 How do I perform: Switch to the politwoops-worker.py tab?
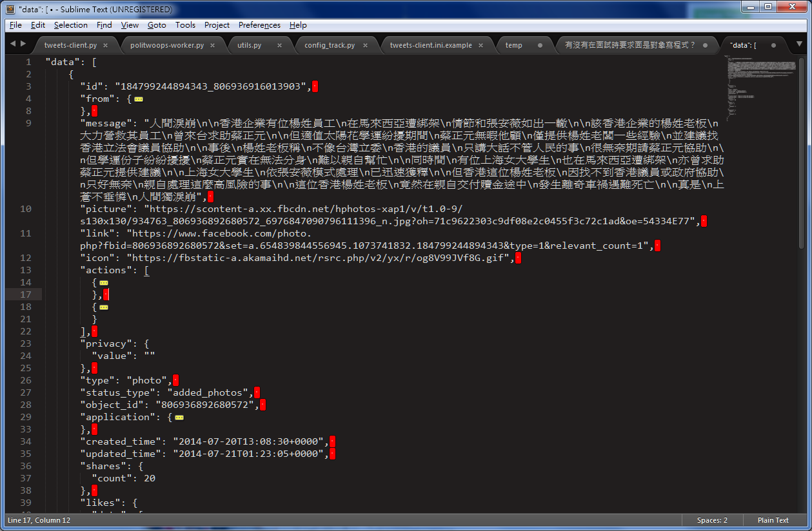click(x=166, y=46)
